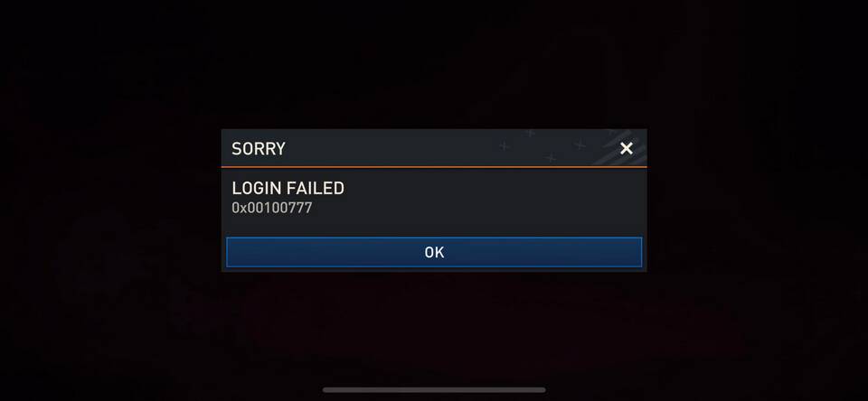868x401 pixels.
Task: Close the SORRY dialog with the X icon
Action: click(626, 148)
